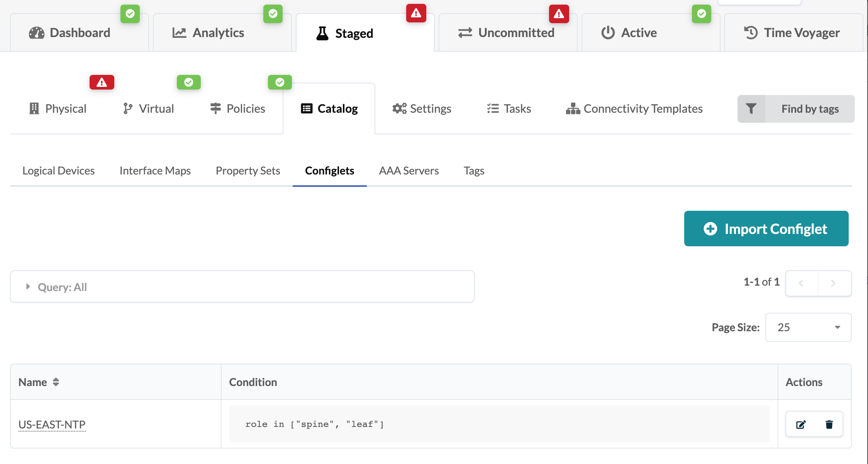This screenshot has width=868, height=464.
Task: Open Connectivity Templates section
Action: pyautogui.click(x=634, y=109)
